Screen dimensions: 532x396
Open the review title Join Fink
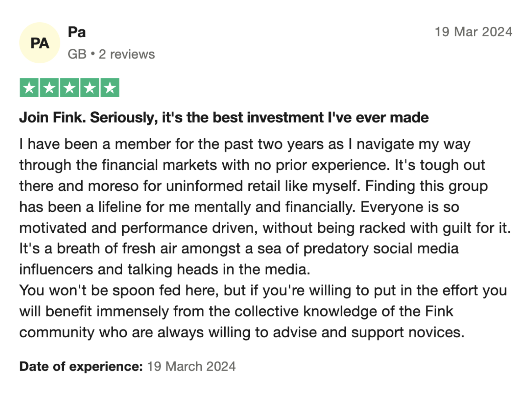click(224, 118)
